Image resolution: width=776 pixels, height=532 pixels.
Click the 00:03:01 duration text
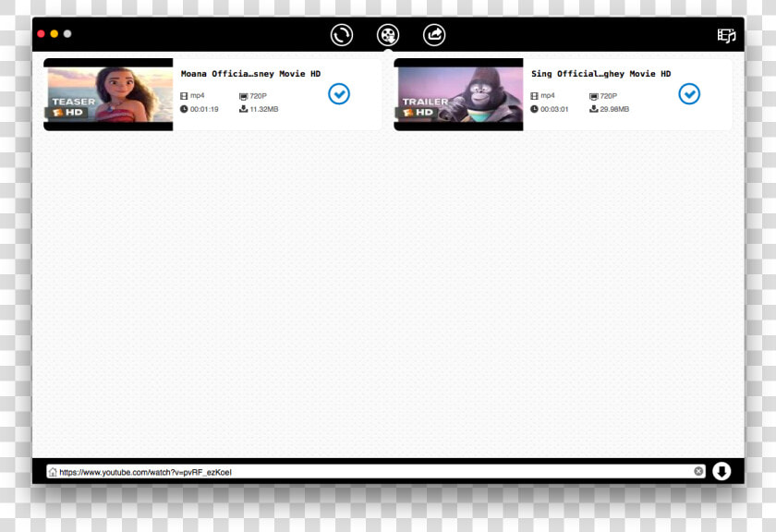coord(554,109)
